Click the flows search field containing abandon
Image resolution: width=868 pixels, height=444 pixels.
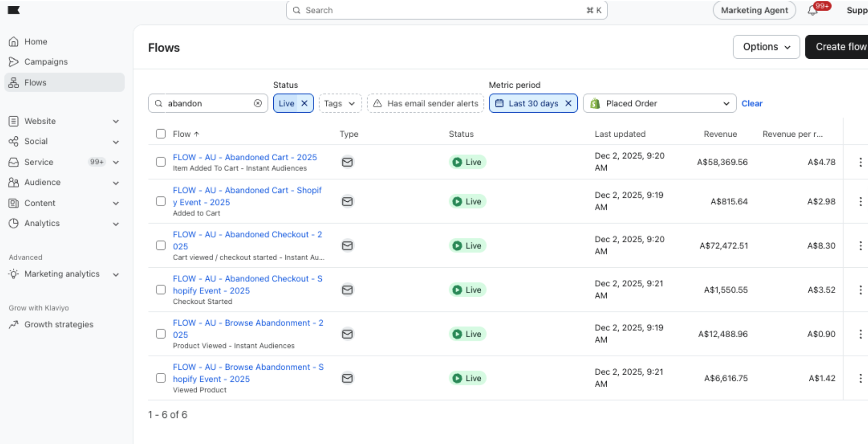208,104
